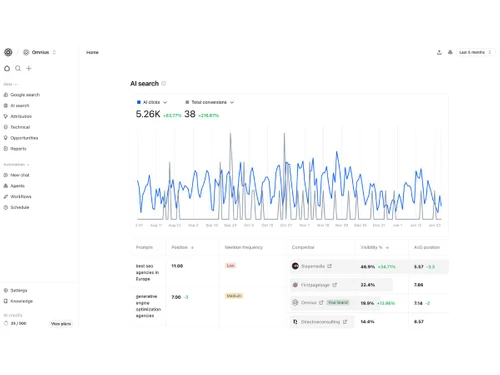500x375 pixels.
Task: Click the New chat sidebar icon
Action: pyautogui.click(x=6, y=175)
